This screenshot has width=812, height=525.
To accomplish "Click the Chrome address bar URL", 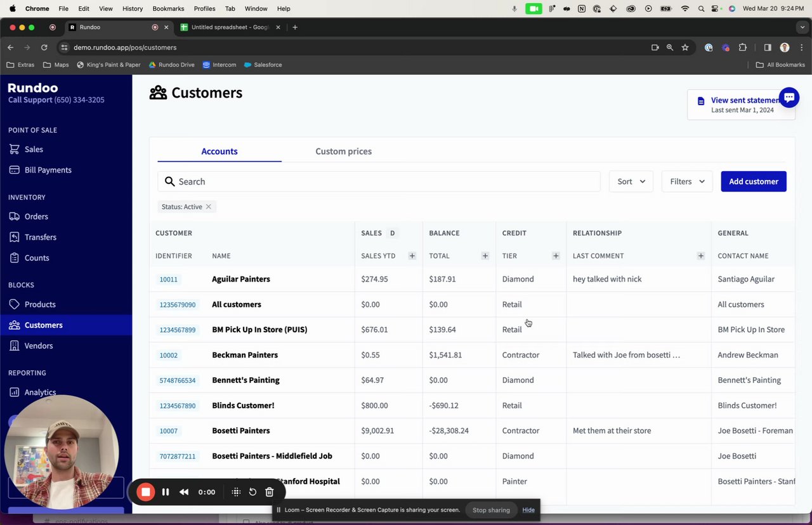I will coord(125,48).
